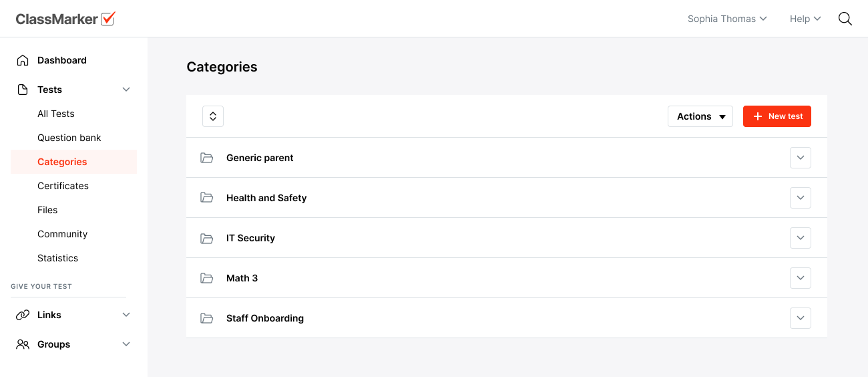The width and height of the screenshot is (868, 377).
Task: Expand the Staff Onboarding category chevron
Action: click(x=800, y=318)
